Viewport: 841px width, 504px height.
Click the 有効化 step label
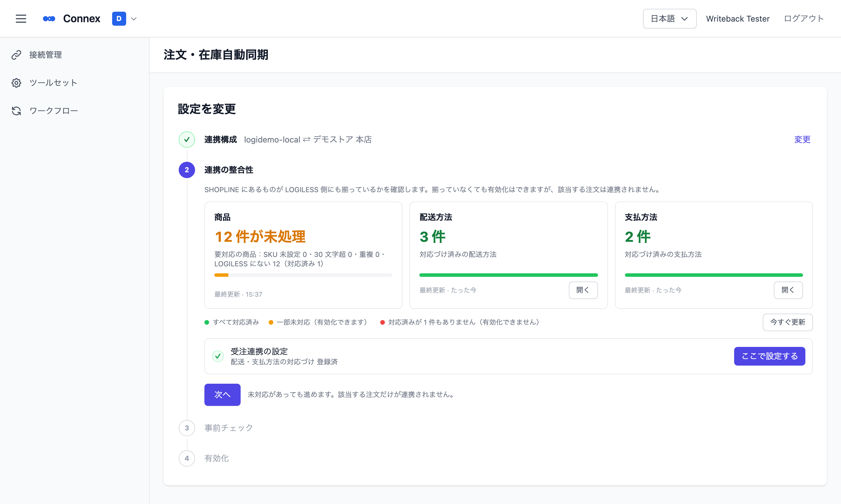tap(216, 458)
